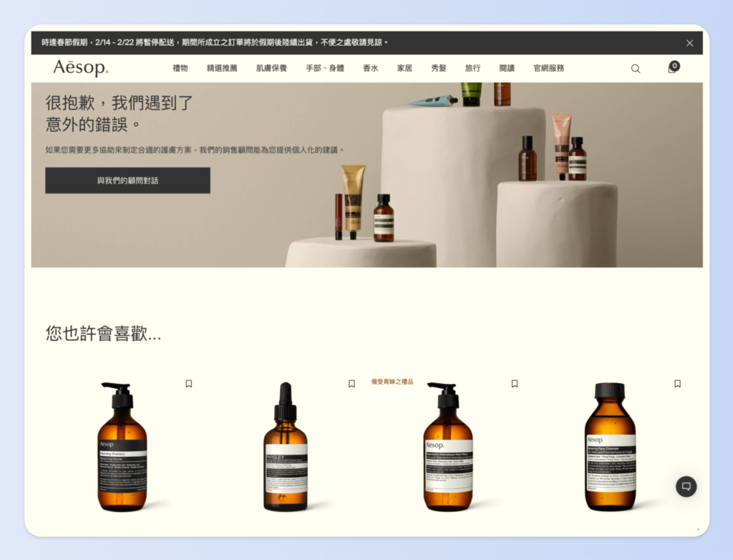The width and height of the screenshot is (733, 560).
Task: Open the 精選推薦 menu
Action: (x=222, y=68)
